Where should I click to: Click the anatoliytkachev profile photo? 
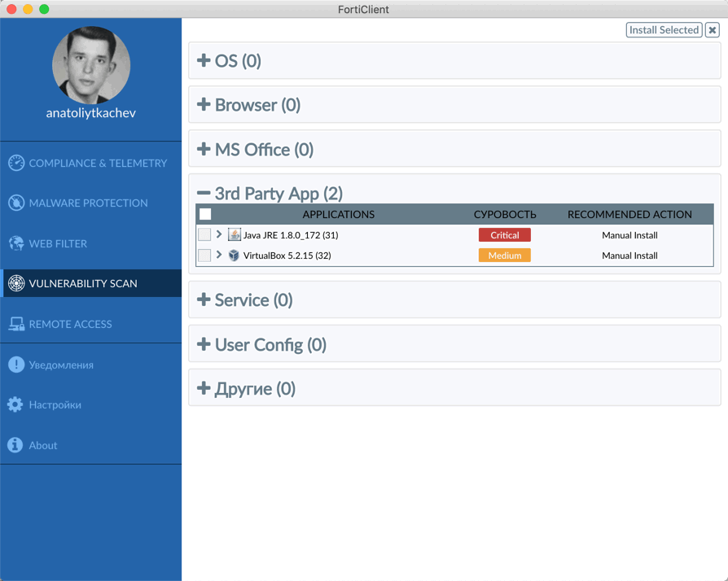(91, 64)
